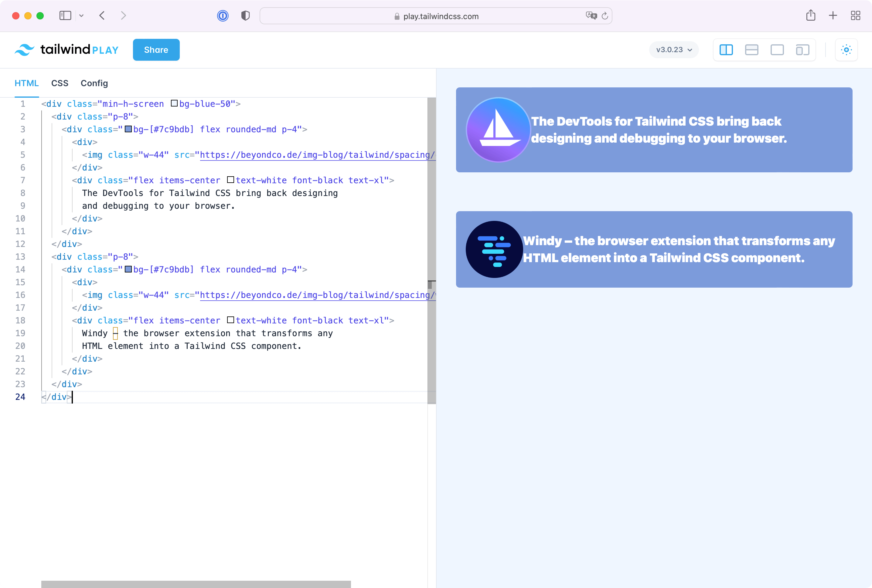The width and height of the screenshot is (872, 588).
Task: Click the Safari page translation icon
Action: tap(591, 16)
